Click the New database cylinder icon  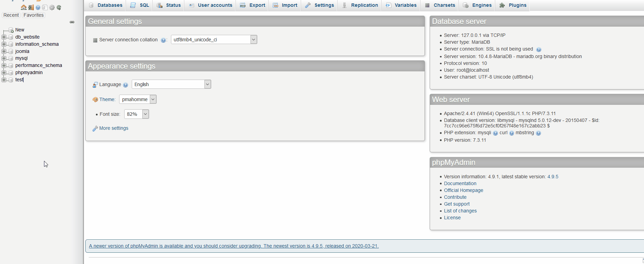click(x=11, y=30)
